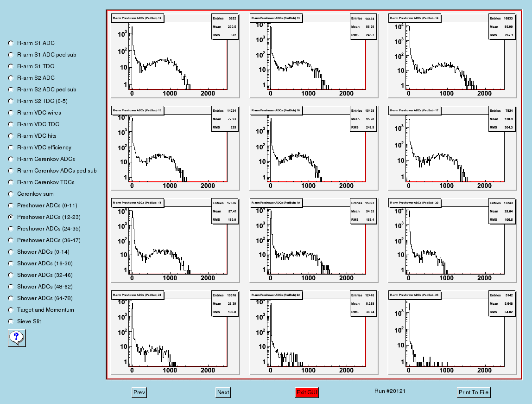Select the R-arm VDC TDC radio button
The height and width of the screenshot is (404, 532).
pos(11,124)
